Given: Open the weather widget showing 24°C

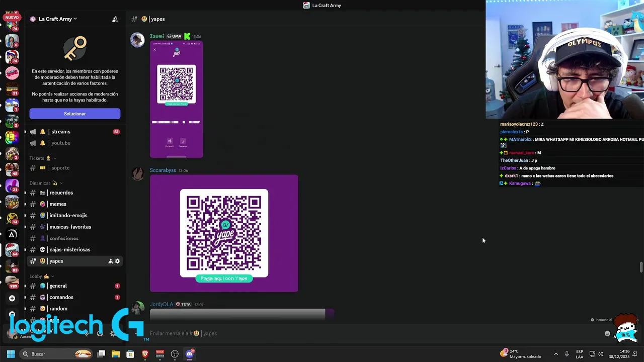Looking at the screenshot, I should 520,354.
